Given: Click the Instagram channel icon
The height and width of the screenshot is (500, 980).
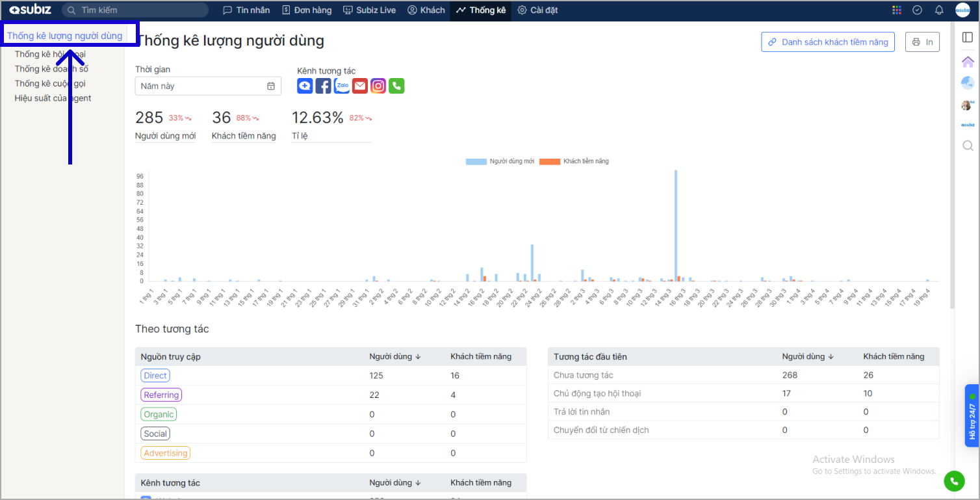Looking at the screenshot, I should point(378,86).
